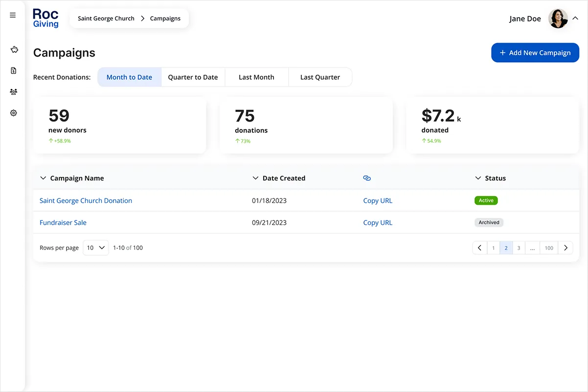Click the piggy bank donations icon
The height and width of the screenshot is (392, 588).
click(14, 49)
